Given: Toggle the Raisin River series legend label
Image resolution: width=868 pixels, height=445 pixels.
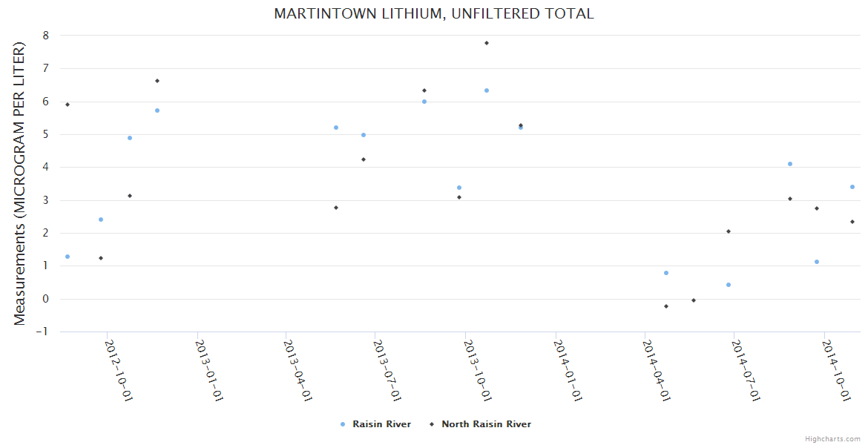Looking at the screenshot, I should (x=381, y=424).
